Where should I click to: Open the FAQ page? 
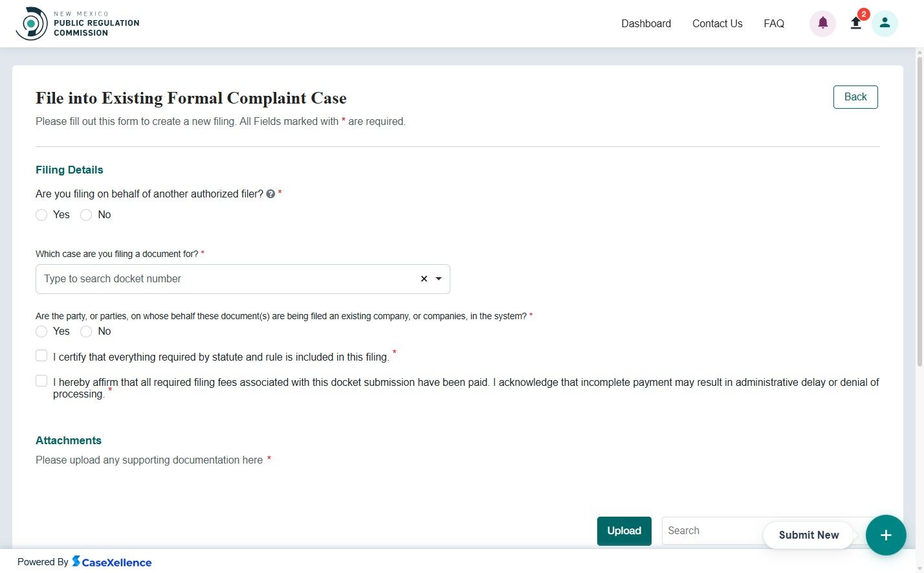click(774, 23)
